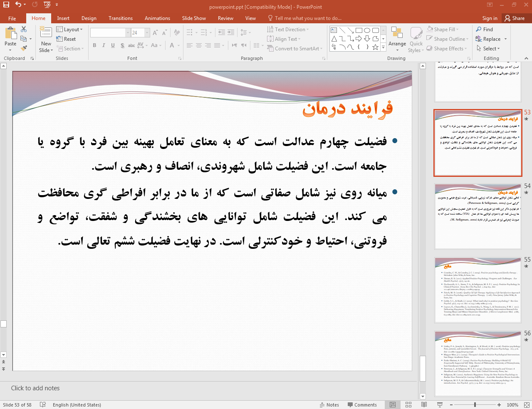Open the Shape Fill dropdown

pos(443,30)
